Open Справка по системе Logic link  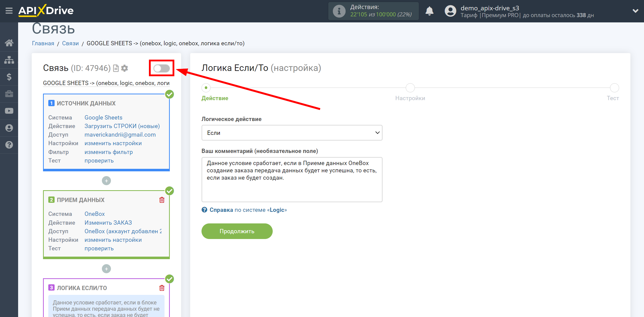point(248,210)
